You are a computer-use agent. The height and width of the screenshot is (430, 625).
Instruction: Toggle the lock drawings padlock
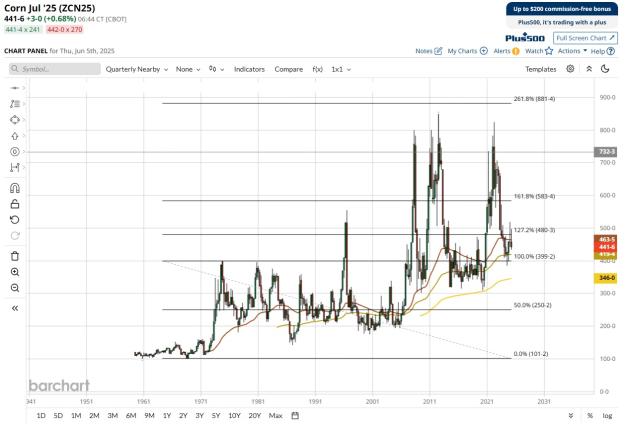click(x=15, y=204)
